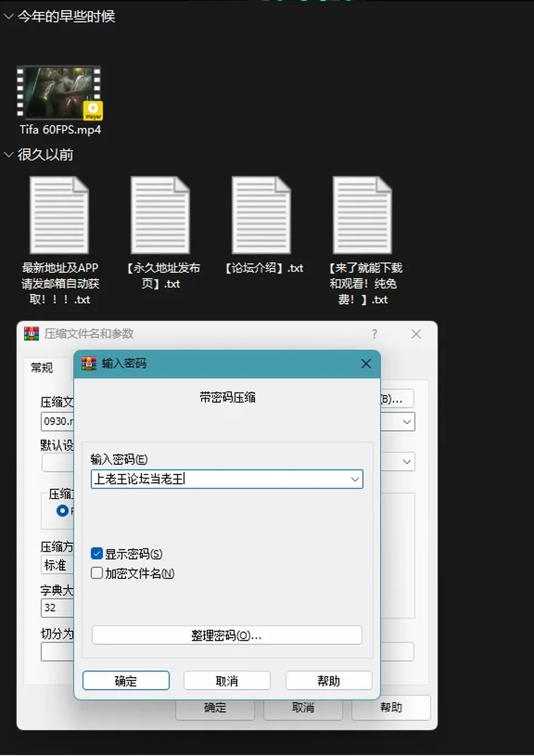
Task: Close the 输入密码 dialog
Action: tap(366, 364)
